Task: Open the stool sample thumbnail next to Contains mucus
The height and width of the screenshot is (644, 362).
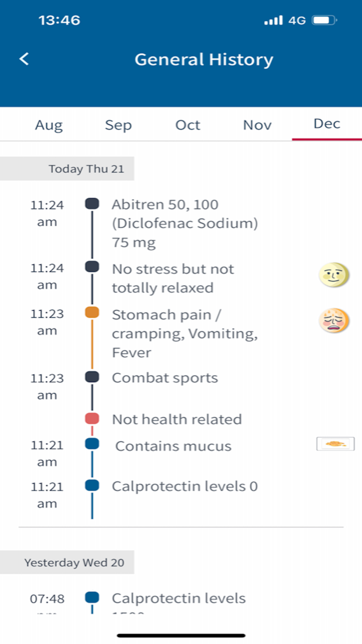Action: pyautogui.click(x=335, y=444)
